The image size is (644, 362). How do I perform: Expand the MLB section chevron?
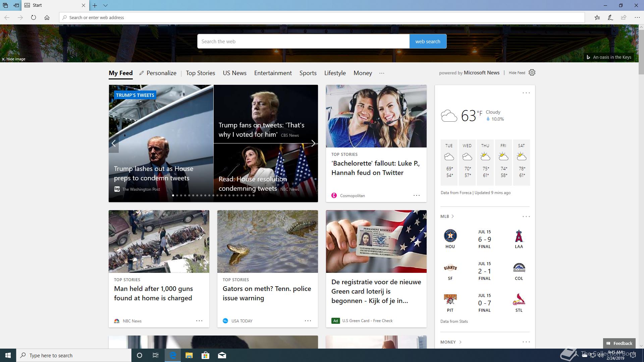pyautogui.click(x=452, y=217)
